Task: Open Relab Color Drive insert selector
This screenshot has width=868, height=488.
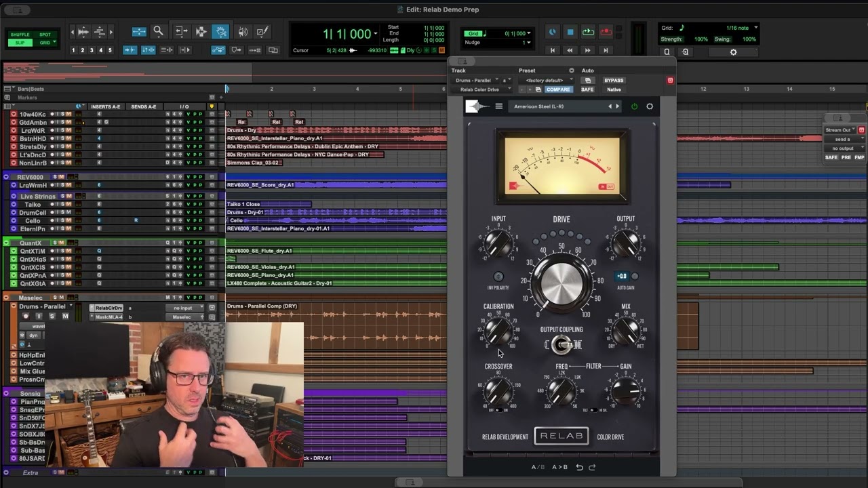Action: pyautogui.click(x=481, y=89)
